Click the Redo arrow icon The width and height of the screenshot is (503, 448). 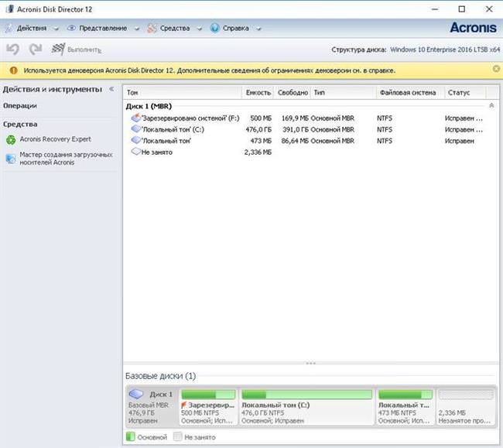tap(36, 50)
